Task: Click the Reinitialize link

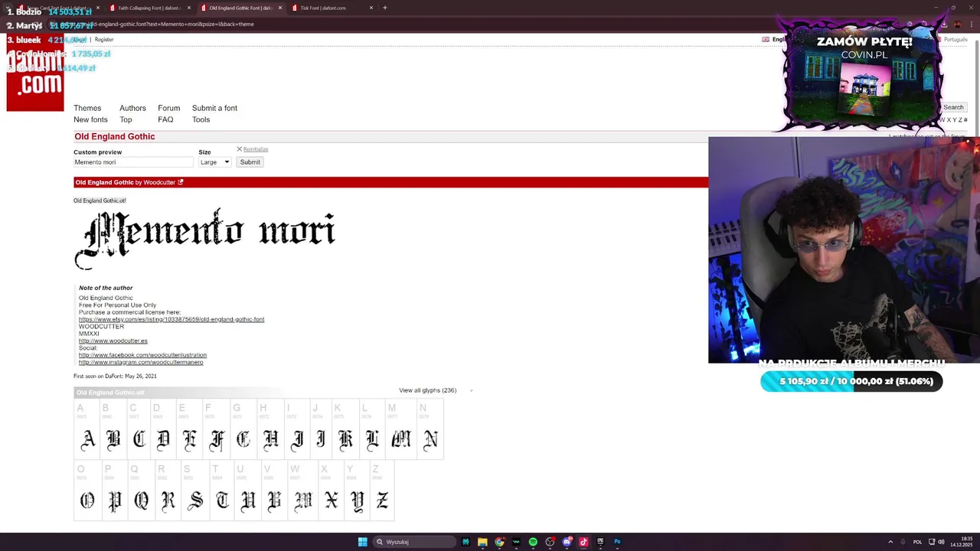Action: [x=256, y=149]
